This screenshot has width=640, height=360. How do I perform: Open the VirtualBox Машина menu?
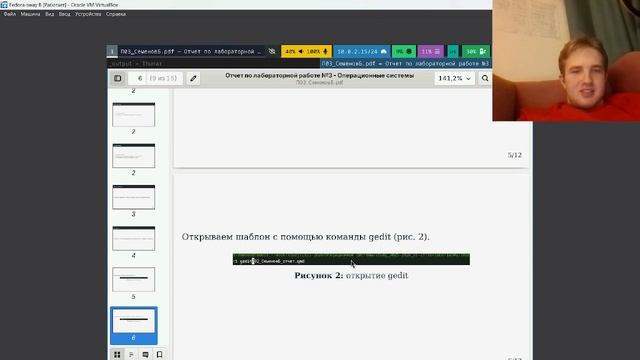(30, 14)
